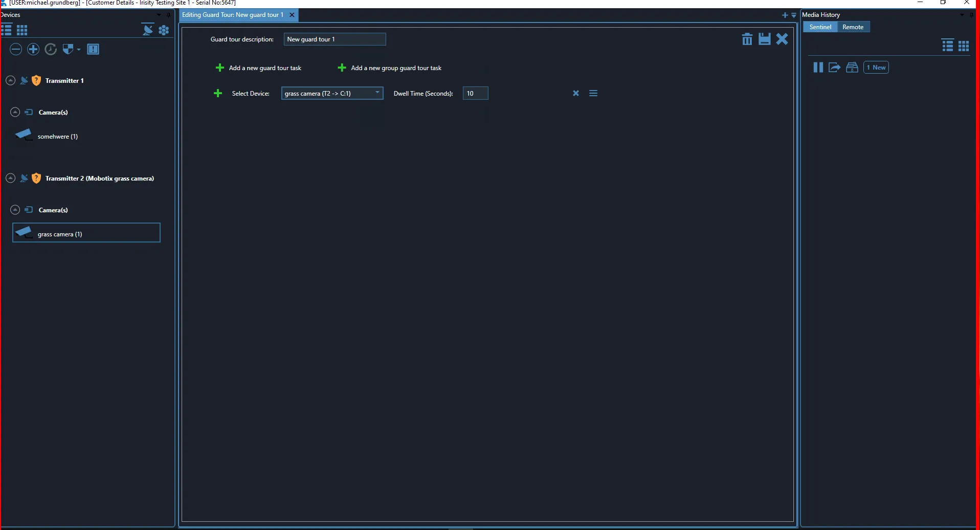Switch Media History to grid view
This screenshot has height=530, width=980.
[x=964, y=46]
